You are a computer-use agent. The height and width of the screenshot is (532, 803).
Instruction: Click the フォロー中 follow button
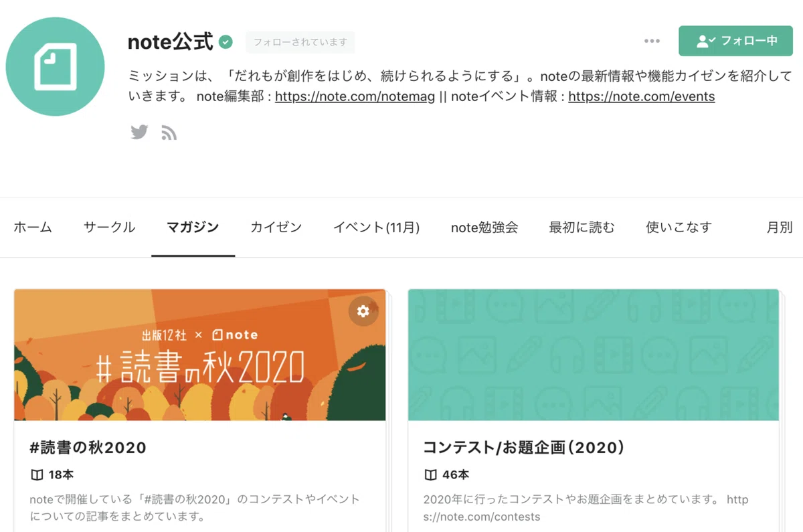click(x=735, y=41)
